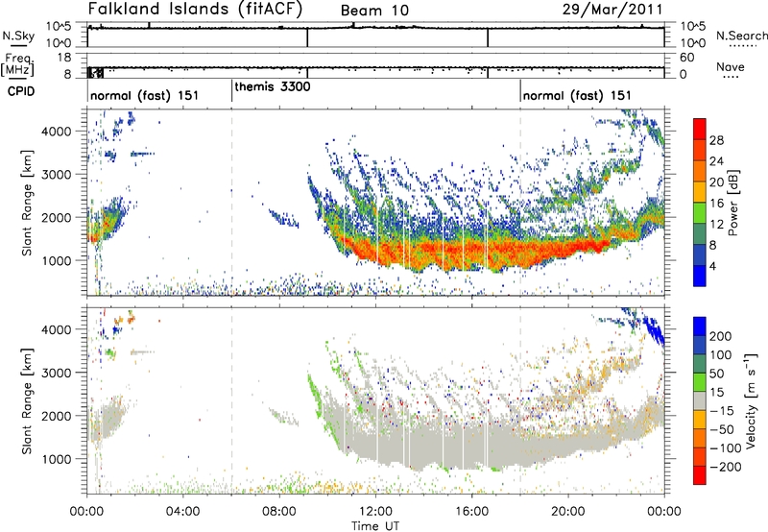The width and height of the screenshot is (768, 532).
Task: Click the "-15" tick on the Velocity colorbar
Action: (x=722, y=410)
